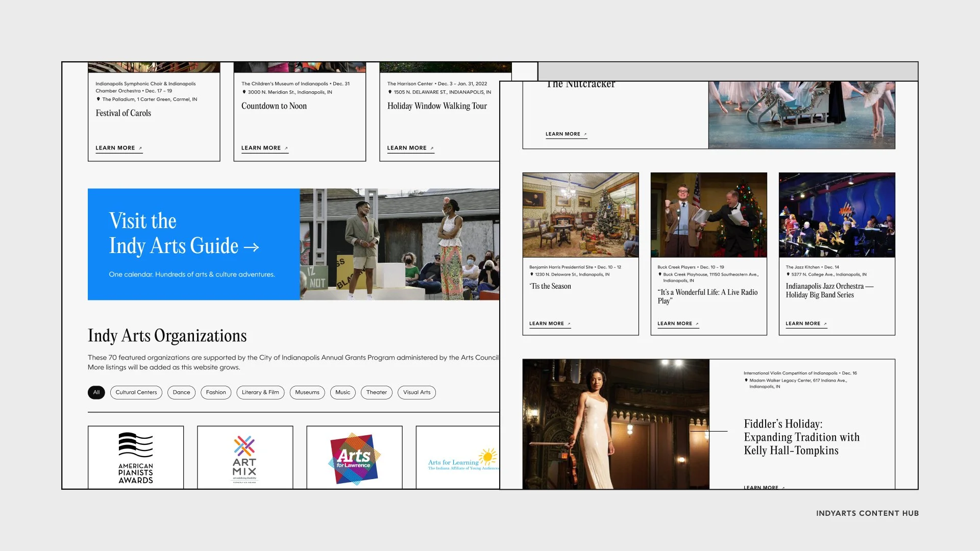Screen dimensions: 980x551
Task: Filter organizations by Museums
Action: click(307, 392)
